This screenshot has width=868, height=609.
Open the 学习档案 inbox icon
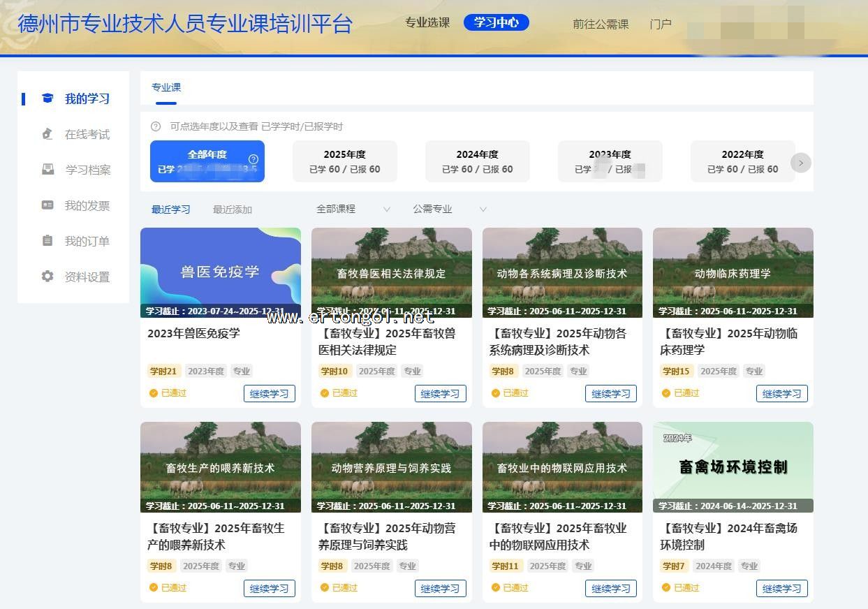pos(47,170)
